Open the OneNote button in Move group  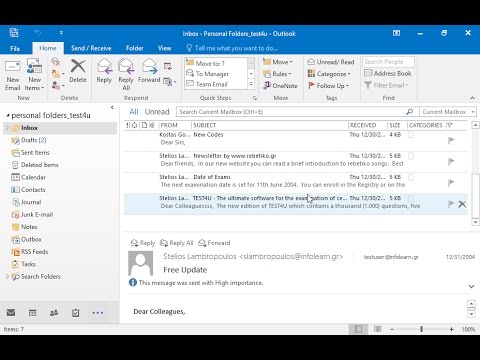pyautogui.click(x=280, y=86)
